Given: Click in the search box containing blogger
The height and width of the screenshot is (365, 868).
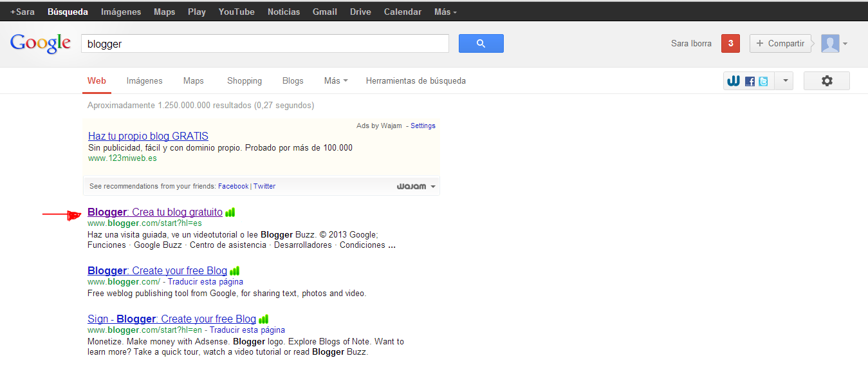Looking at the screenshot, I should (265, 44).
